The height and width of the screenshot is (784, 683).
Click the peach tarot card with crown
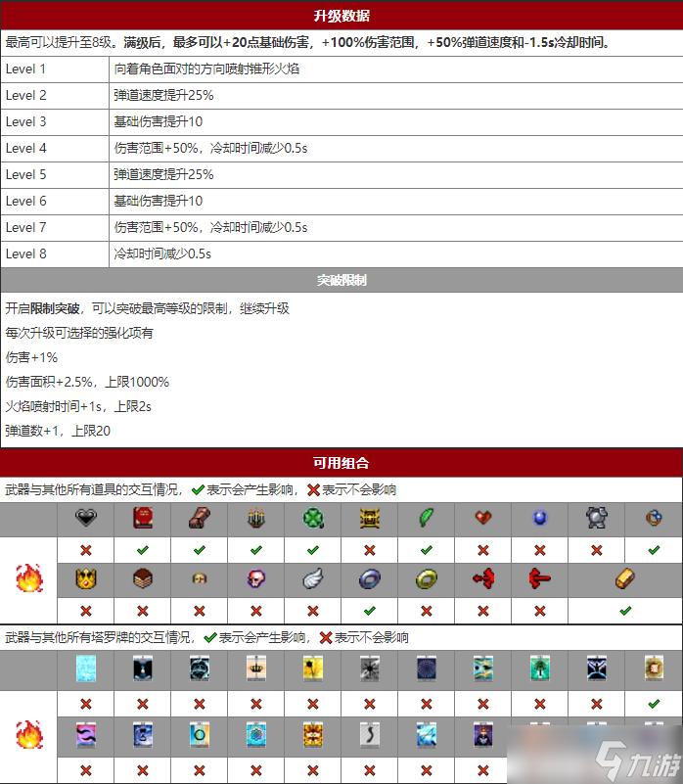tap(256, 669)
